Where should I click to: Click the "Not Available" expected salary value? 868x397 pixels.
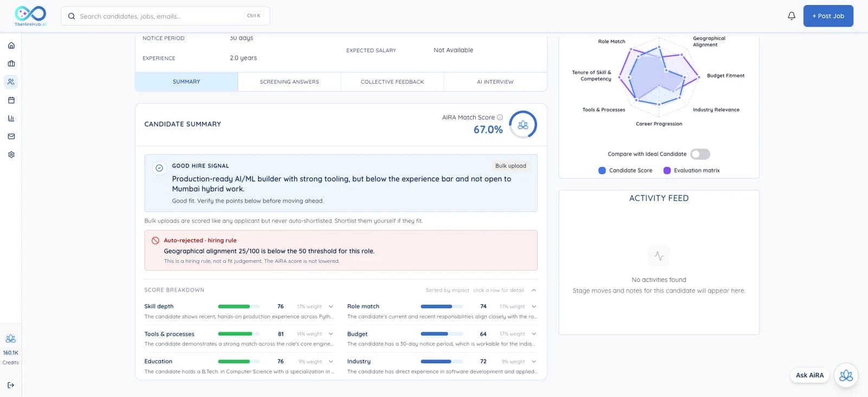coord(454,51)
